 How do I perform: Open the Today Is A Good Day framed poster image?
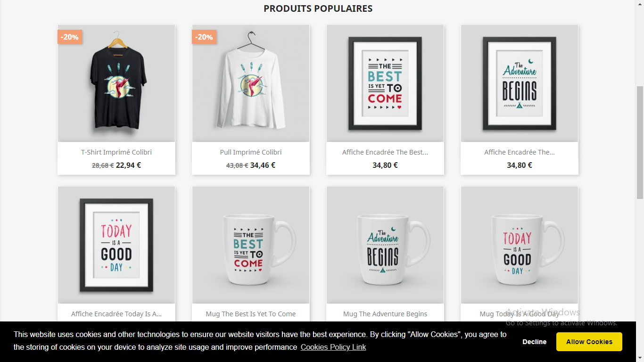coord(116,245)
